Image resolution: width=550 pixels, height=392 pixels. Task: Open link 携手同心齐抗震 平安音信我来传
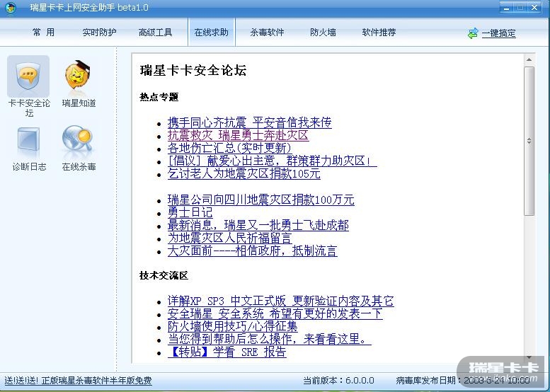(x=249, y=122)
